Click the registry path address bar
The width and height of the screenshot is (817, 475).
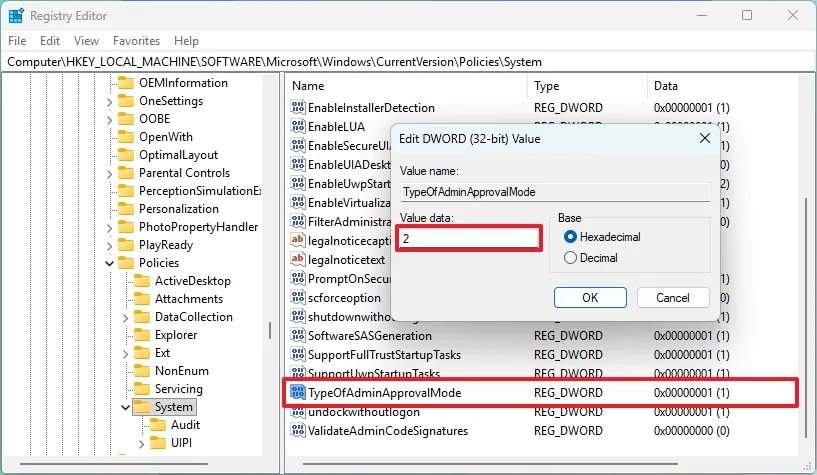[x=408, y=62]
